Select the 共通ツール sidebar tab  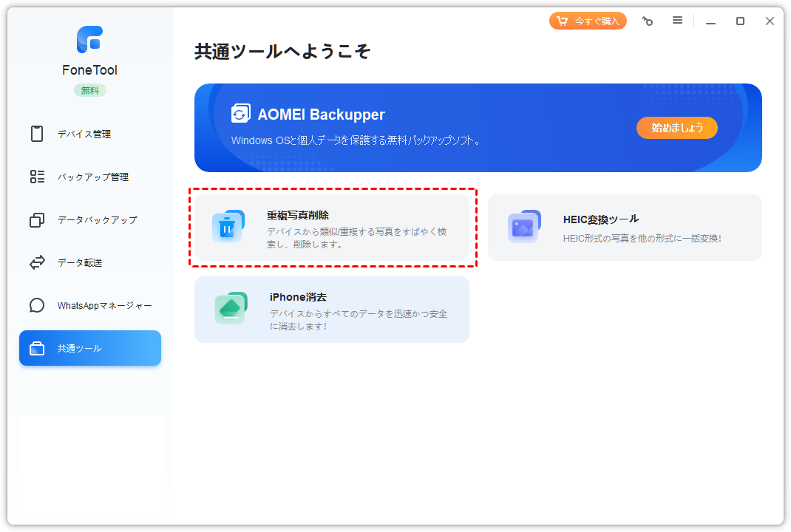(x=90, y=348)
